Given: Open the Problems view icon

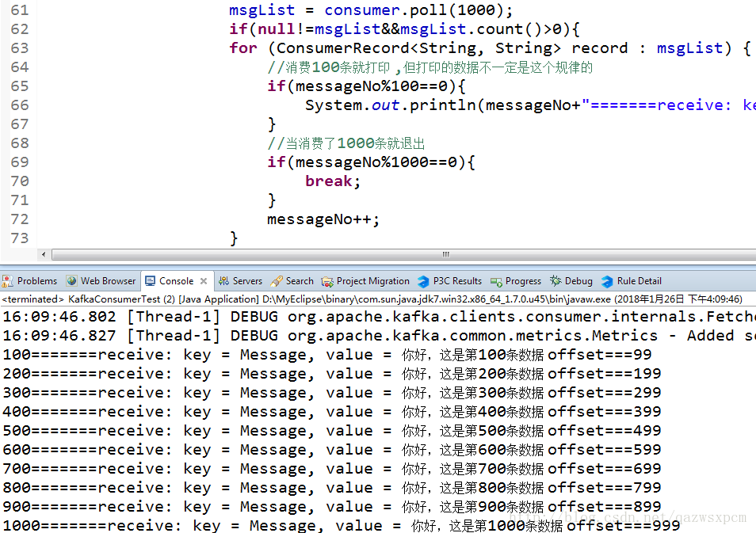Looking at the screenshot, I should pyautogui.click(x=8, y=281).
